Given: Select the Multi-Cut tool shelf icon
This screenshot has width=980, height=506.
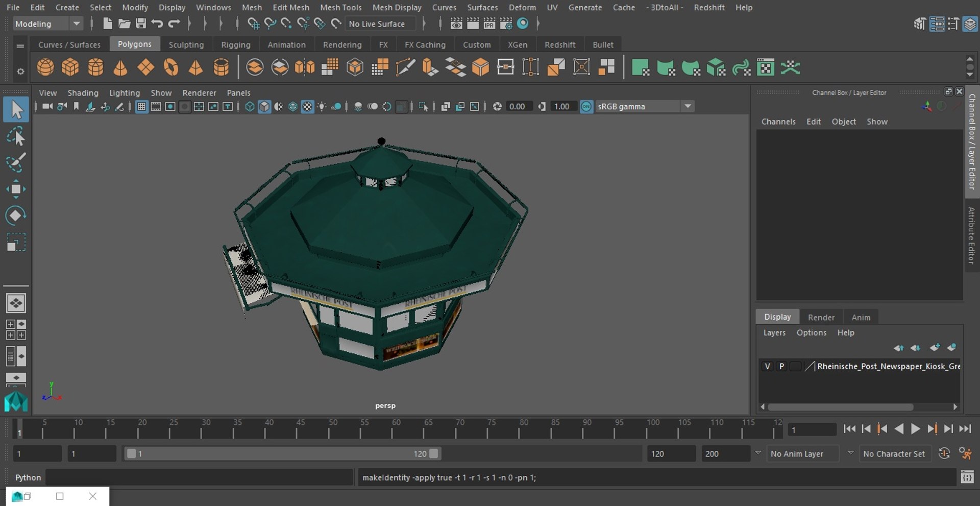Looking at the screenshot, I should click(x=405, y=67).
